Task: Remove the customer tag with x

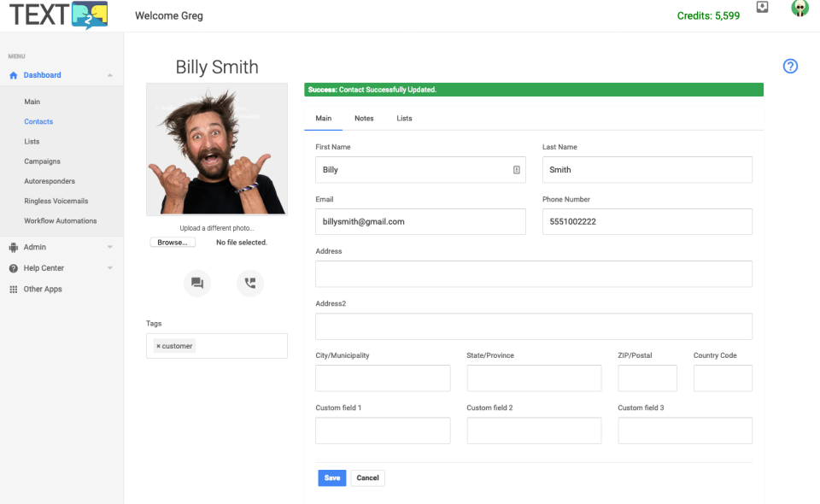Action: pos(159,346)
